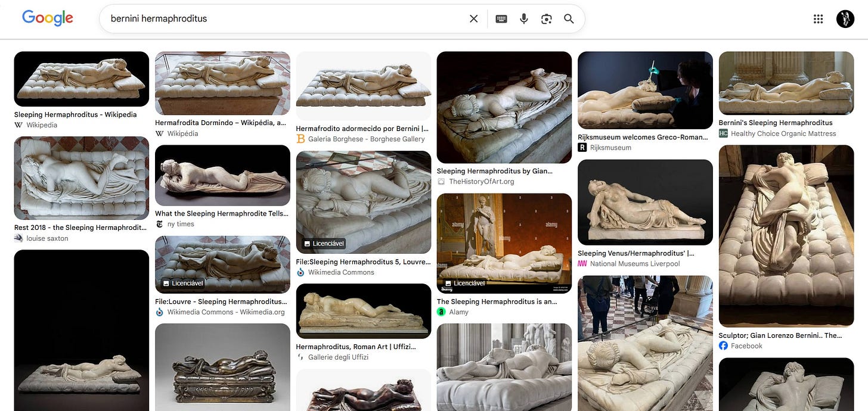
Task: Click the TheHistoryOfArt.org source text
Action: pos(482,181)
